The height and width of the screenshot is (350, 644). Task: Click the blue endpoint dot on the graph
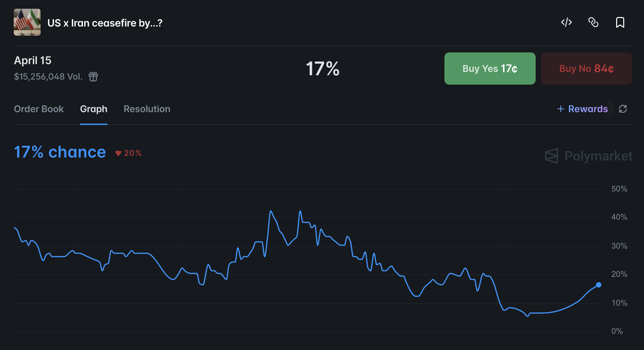pos(598,285)
